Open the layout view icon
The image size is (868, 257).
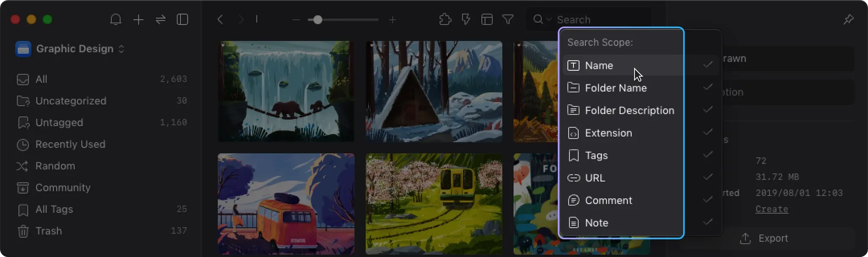point(487,19)
